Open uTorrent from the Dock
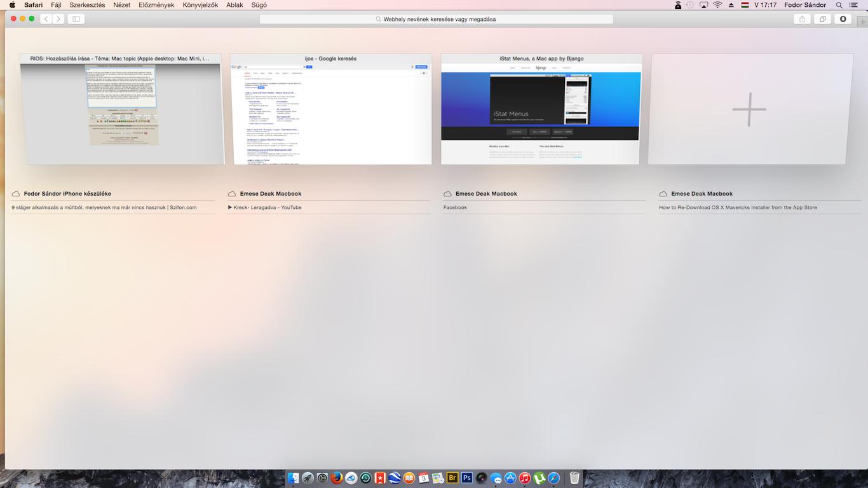Viewport: 868px width, 488px height. click(x=539, y=478)
